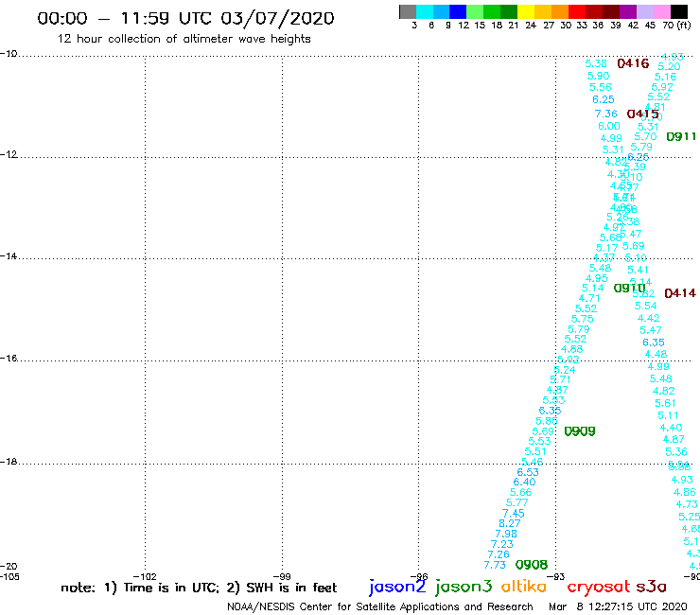The image size is (700, 615).
Task: Click the dark blue 12 ft legend swatch
Action: [458, 11]
